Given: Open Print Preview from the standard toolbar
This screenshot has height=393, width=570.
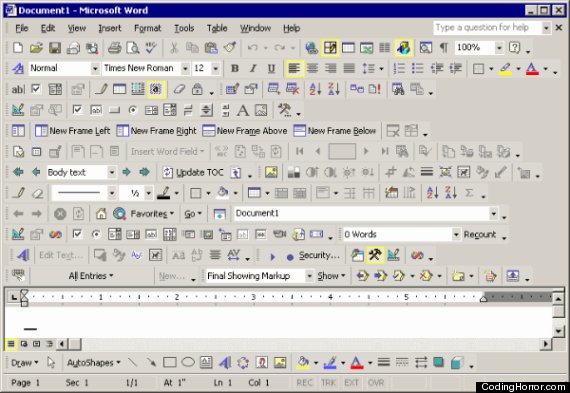Looking at the screenshot, I should point(133,48).
